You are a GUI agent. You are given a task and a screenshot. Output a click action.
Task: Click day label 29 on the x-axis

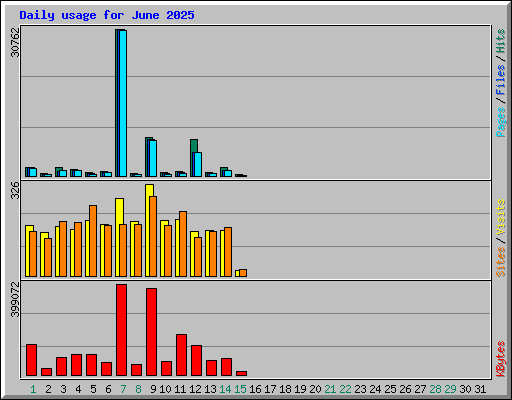(x=450, y=389)
